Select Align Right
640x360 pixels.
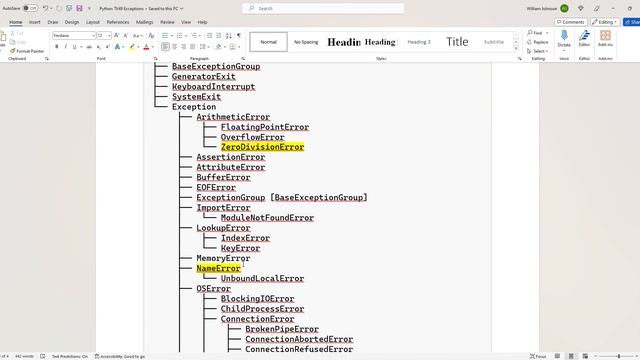point(184,47)
